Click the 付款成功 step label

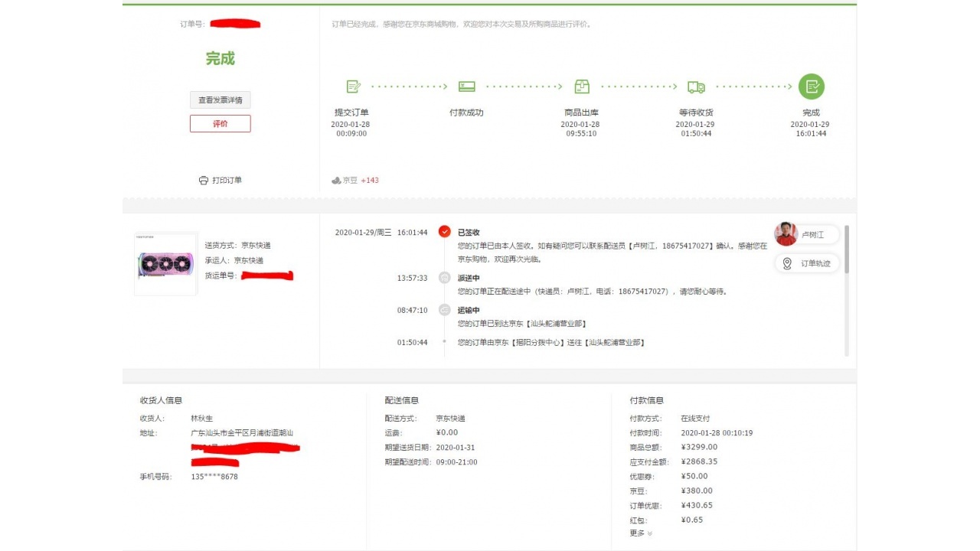tap(466, 112)
